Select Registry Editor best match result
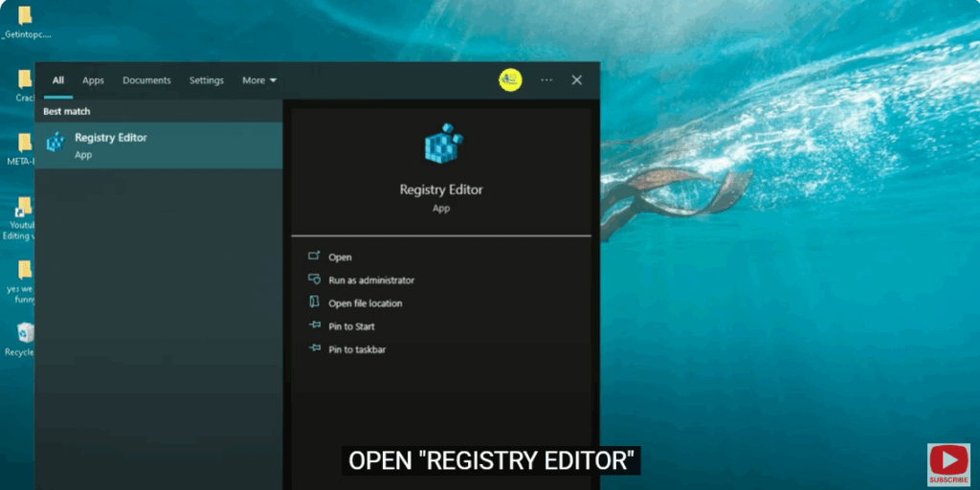 (159, 145)
